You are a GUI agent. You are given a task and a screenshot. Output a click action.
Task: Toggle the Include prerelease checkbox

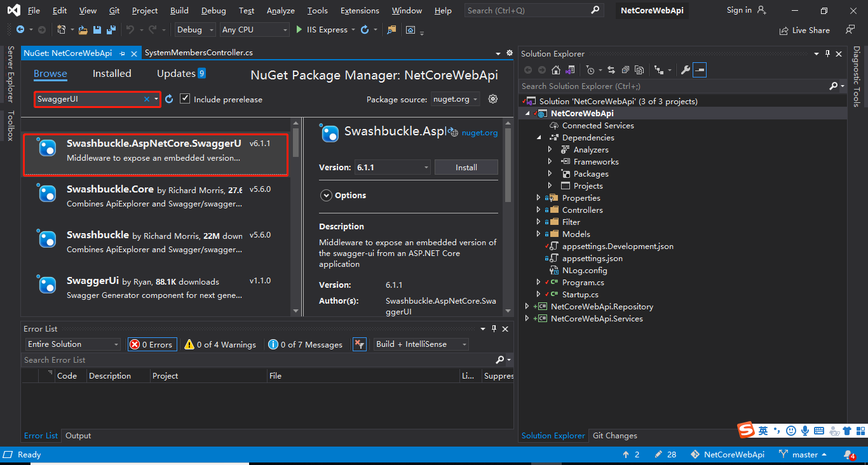tap(185, 99)
